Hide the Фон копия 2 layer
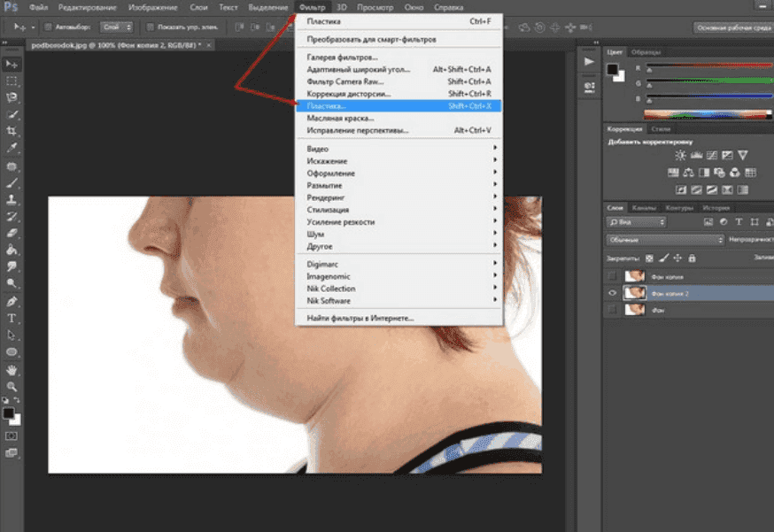774x532 pixels. [613, 293]
